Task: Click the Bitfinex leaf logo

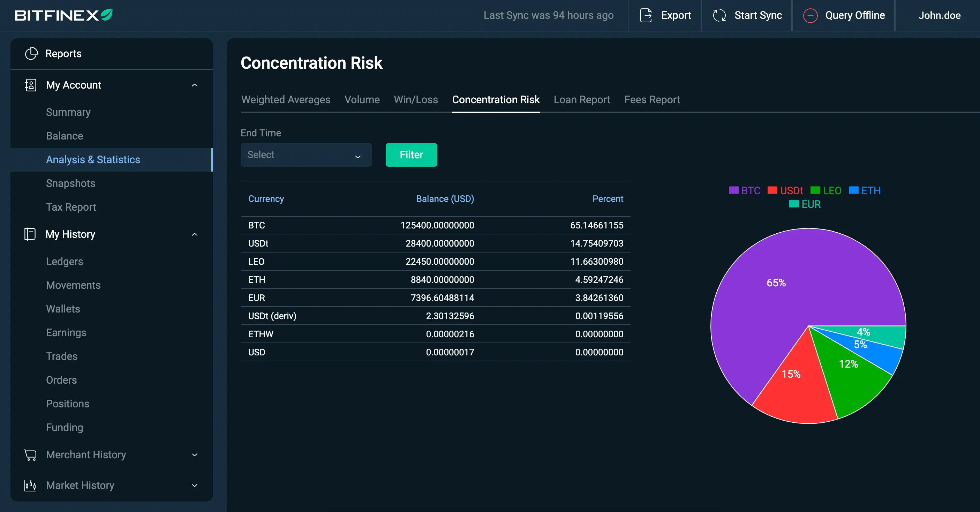Action: 106,15
